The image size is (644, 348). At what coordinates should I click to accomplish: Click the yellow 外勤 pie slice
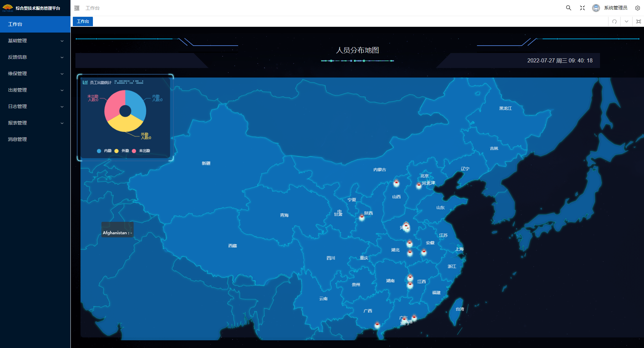coord(125,124)
